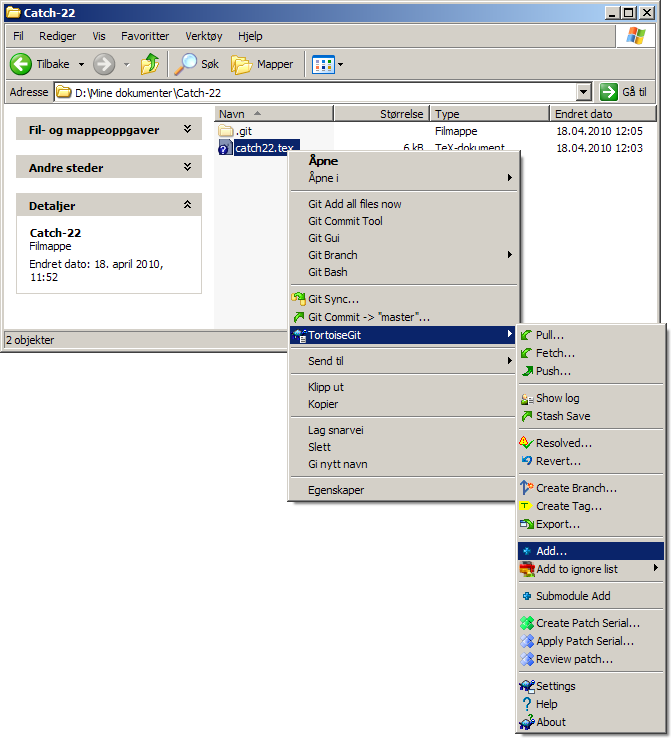671x738 pixels.
Task: Click the Git Sync icon
Action: point(298,298)
